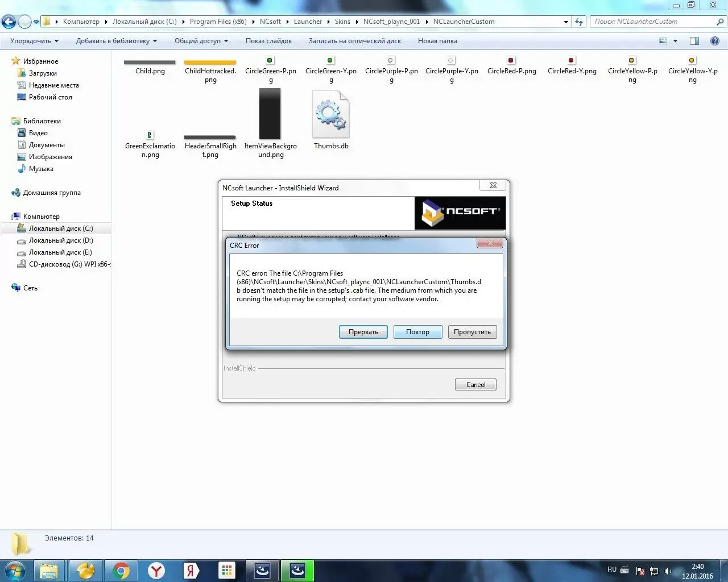Select CircleYellow-Y.png file icon
Screen dimensions: 728x582
point(692,60)
